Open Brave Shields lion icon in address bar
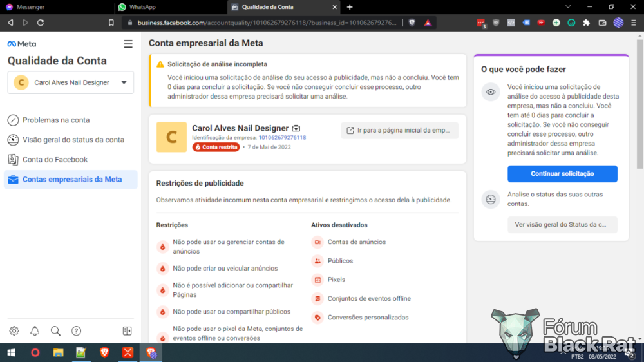Viewport: 644px width, 362px height. tap(412, 23)
